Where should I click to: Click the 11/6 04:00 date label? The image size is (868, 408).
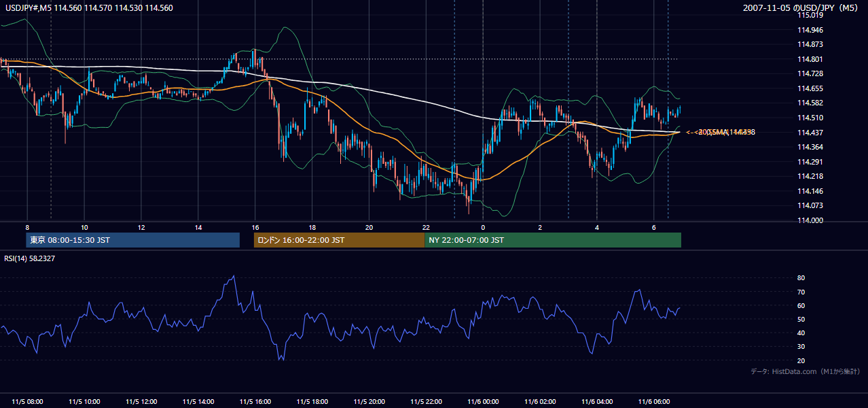597,402
